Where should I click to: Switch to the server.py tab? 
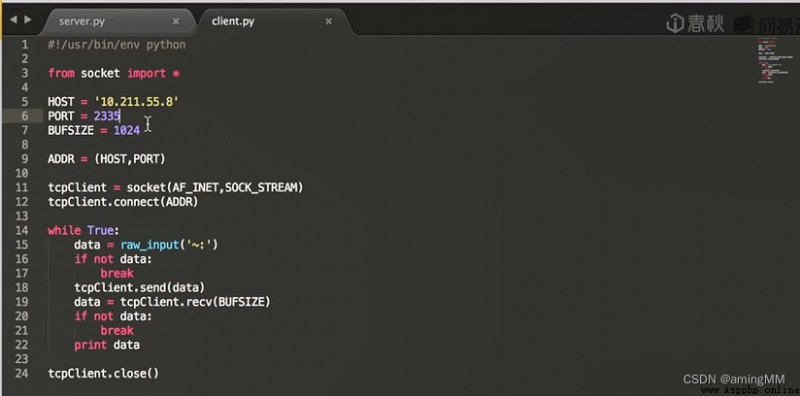(x=82, y=21)
